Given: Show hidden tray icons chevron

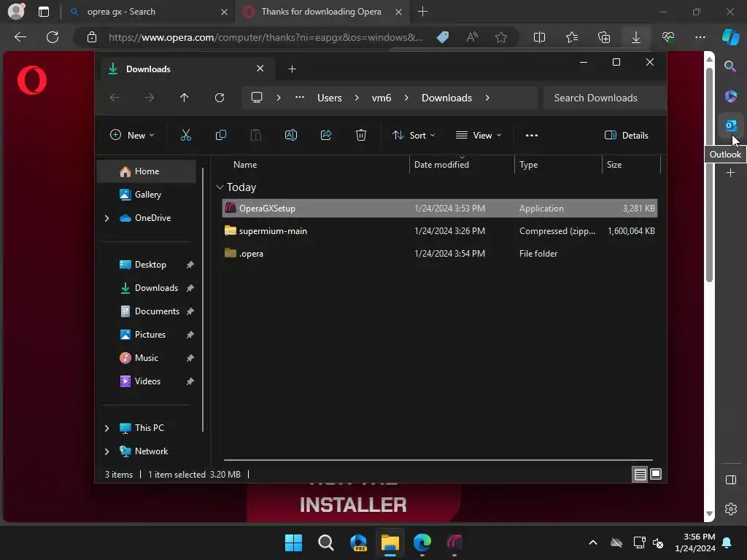Looking at the screenshot, I should pos(593,542).
